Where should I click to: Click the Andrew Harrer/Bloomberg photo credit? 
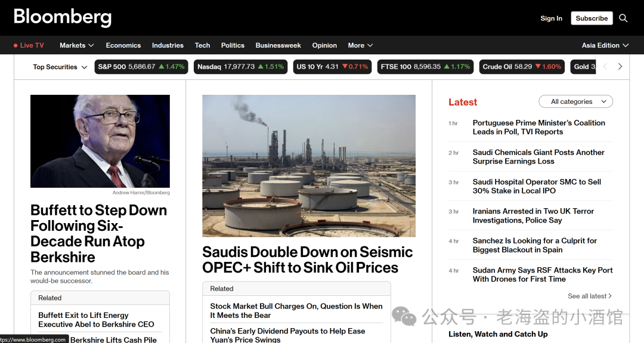click(141, 193)
